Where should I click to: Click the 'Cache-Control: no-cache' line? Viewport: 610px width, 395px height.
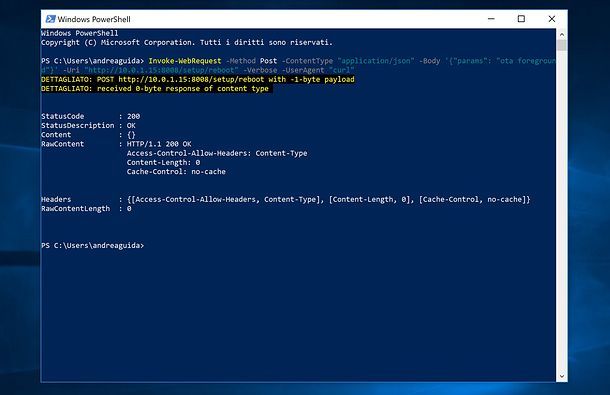point(176,172)
